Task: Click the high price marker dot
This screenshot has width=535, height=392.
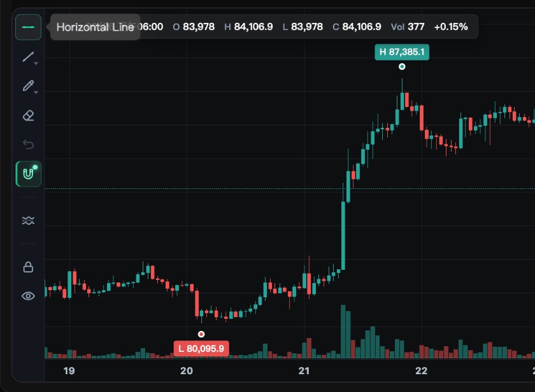Action: (402, 66)
